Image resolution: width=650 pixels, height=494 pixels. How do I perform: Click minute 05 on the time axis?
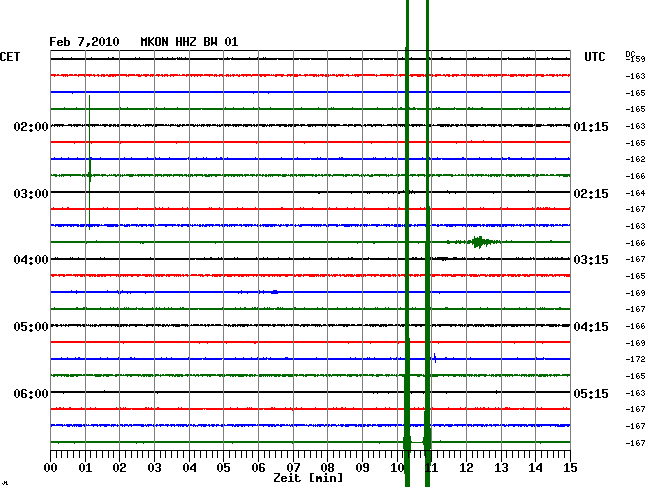pyautogui.click(x=223, y=467)
